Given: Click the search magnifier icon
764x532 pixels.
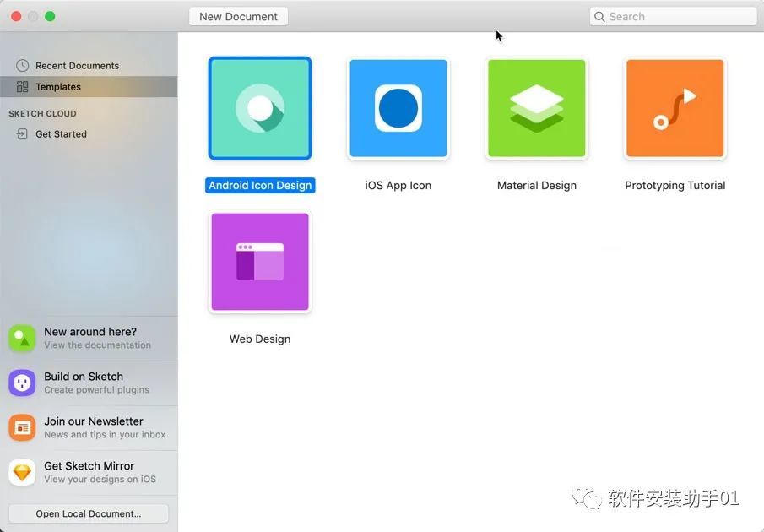Looking at the screenshot, I should pyautogui.click(x=599, y=17).
